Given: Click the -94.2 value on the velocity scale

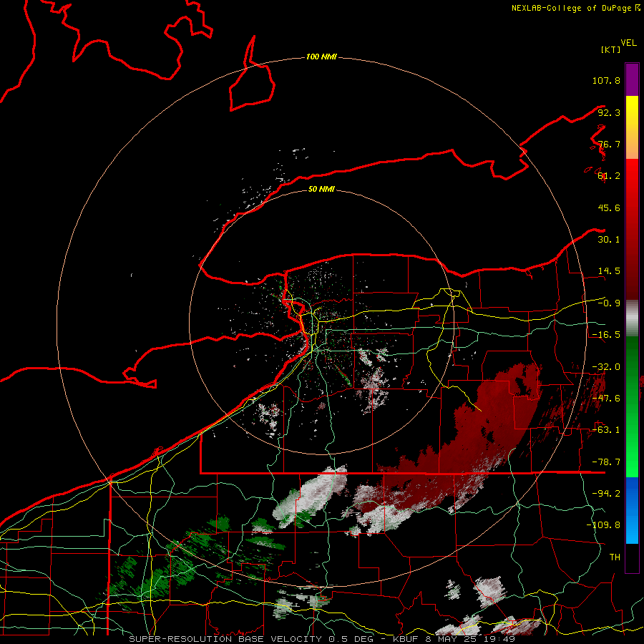Looking at the screenshot, I should 606,494.
